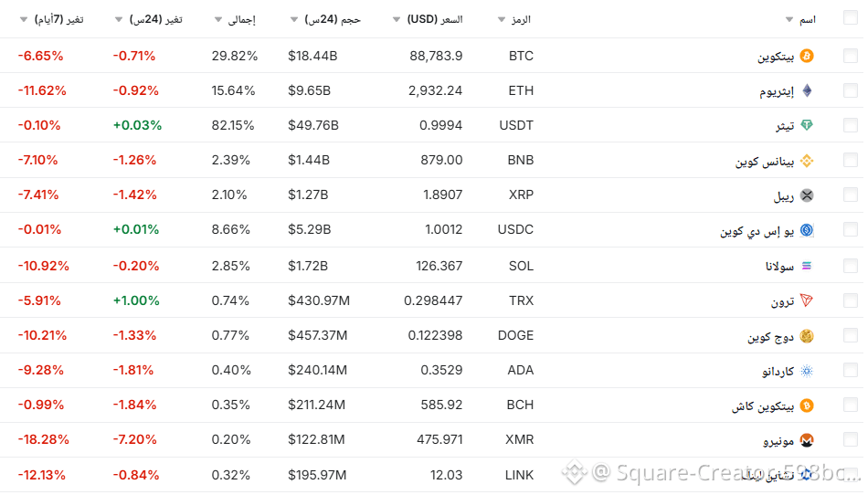The image size is (868, 495).
Task: Sort by the 24h volume column arrow
Action: (294, 19)
